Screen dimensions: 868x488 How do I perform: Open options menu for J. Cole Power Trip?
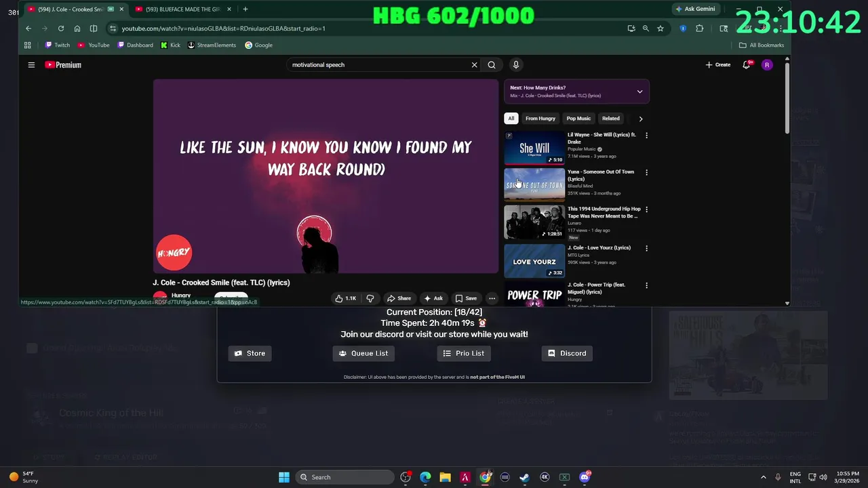646,285
